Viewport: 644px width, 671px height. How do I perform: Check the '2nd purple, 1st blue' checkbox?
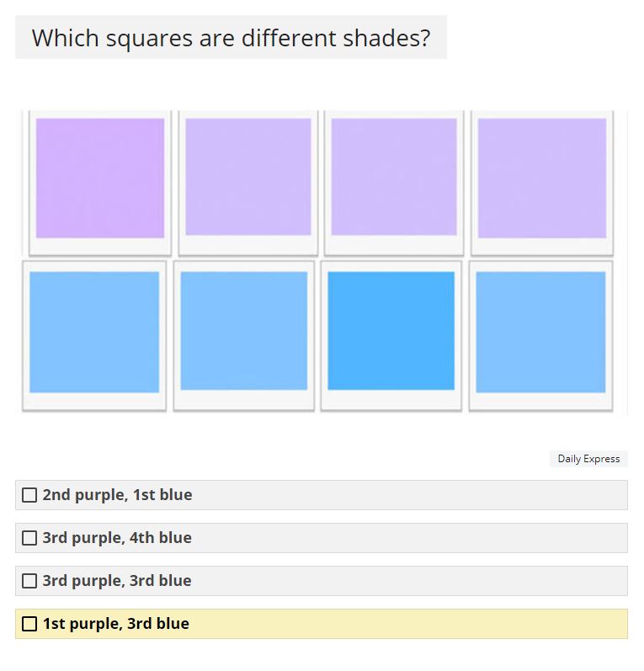click(29, 495)
